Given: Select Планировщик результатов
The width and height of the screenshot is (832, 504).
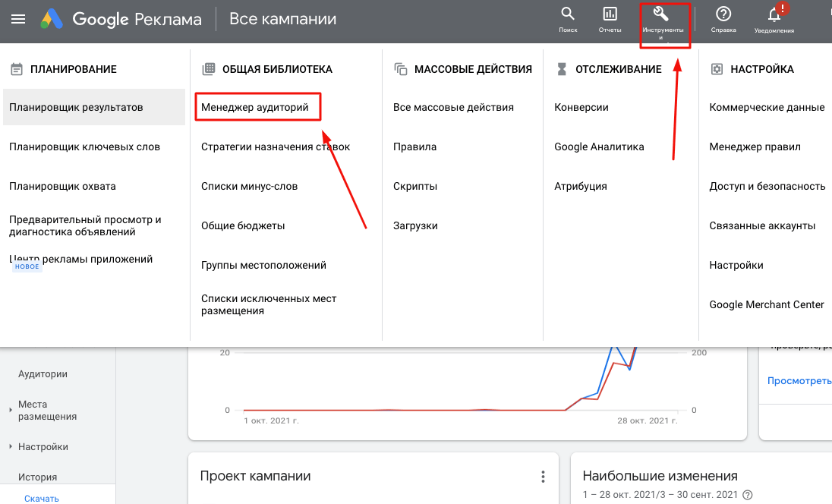Looking at the screenshot, I should pyautogui.click(x=94, y=107).
